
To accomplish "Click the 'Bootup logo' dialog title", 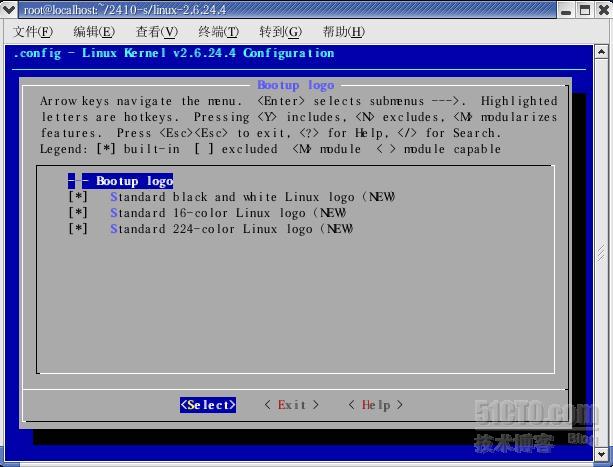I will pyautogui.click(x=296, y=85).
